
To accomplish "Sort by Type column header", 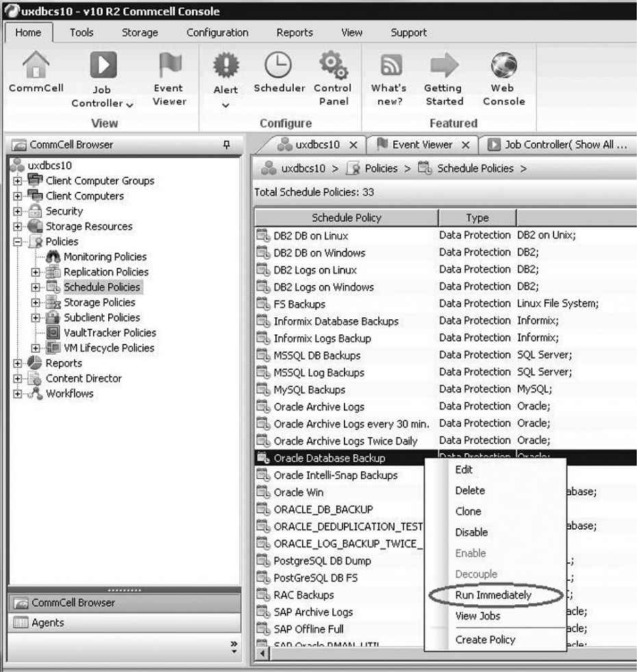I will click(477, 218).
